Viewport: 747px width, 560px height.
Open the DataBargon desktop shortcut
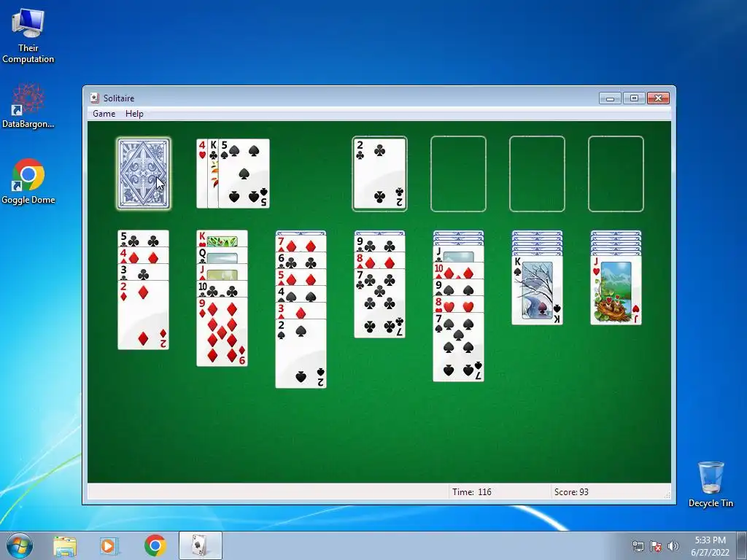coord(28,106)
